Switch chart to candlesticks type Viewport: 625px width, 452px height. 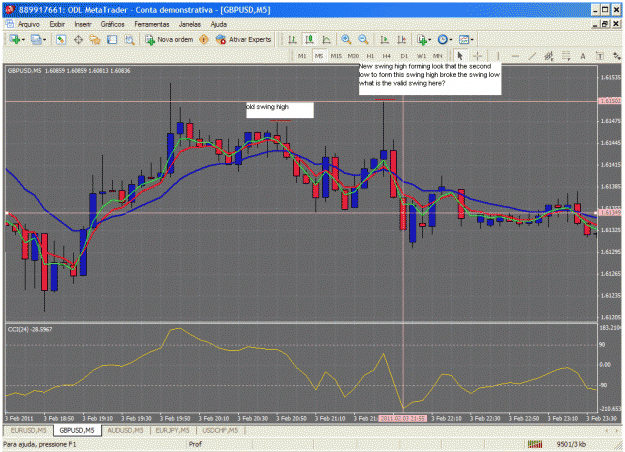(x=309, y=39)
